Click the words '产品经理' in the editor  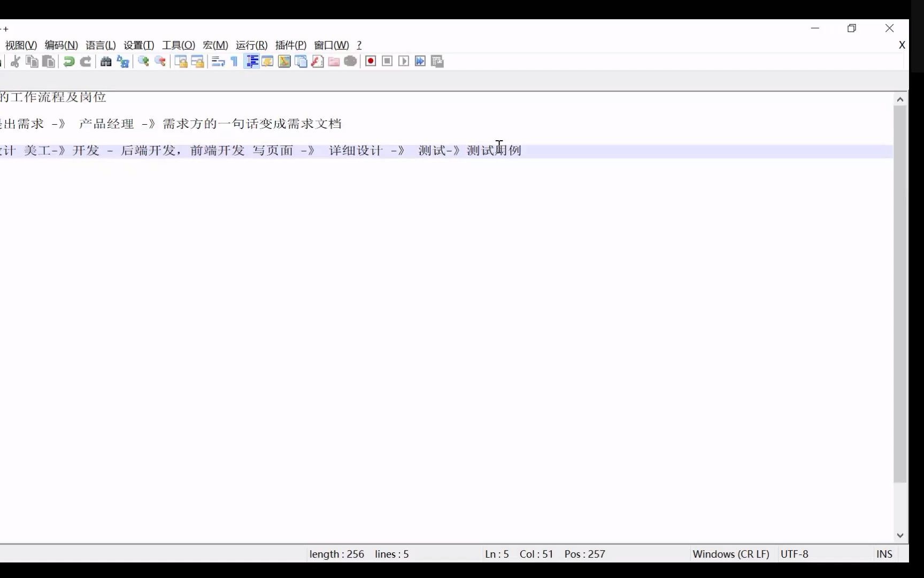coord(106,124)
